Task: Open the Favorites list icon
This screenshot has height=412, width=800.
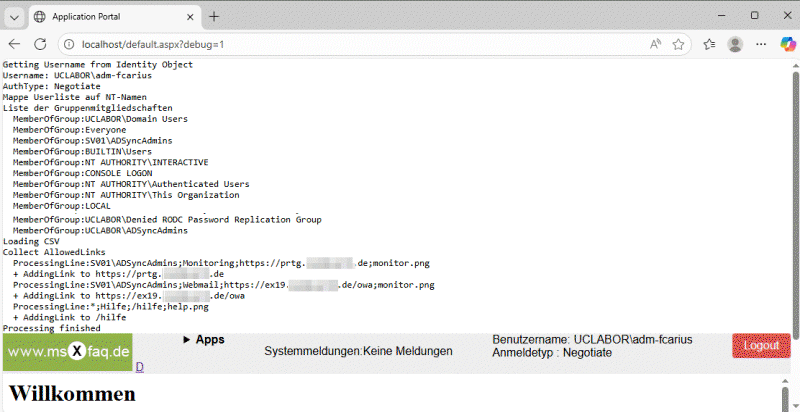Action: [x=709, y=44]
